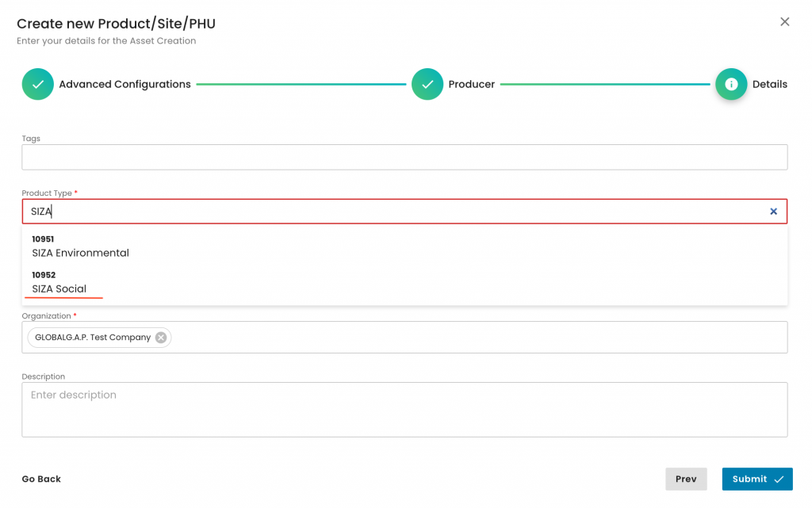Click progress line between Producer and Details

[x=605, y=84]
